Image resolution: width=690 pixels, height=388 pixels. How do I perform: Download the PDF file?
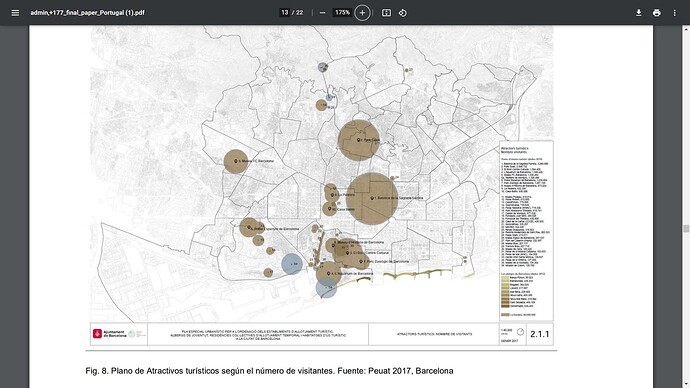pyautogui.click(x=639, y=13)
